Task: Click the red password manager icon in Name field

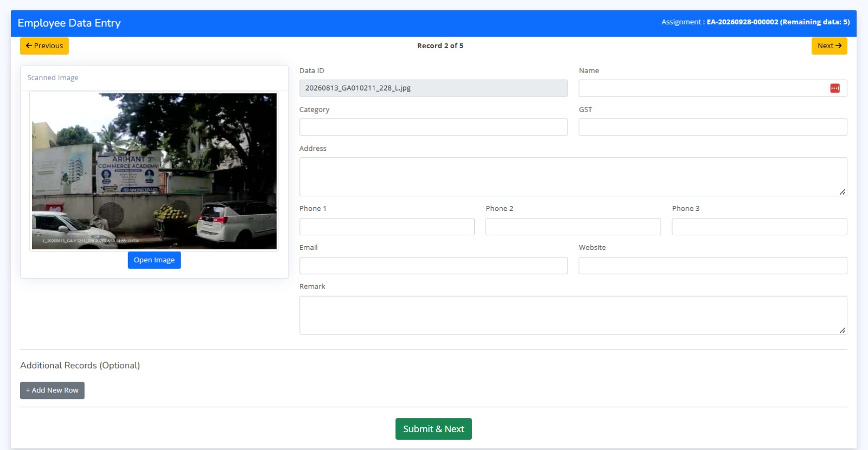Action: click(x=835, y=88)
